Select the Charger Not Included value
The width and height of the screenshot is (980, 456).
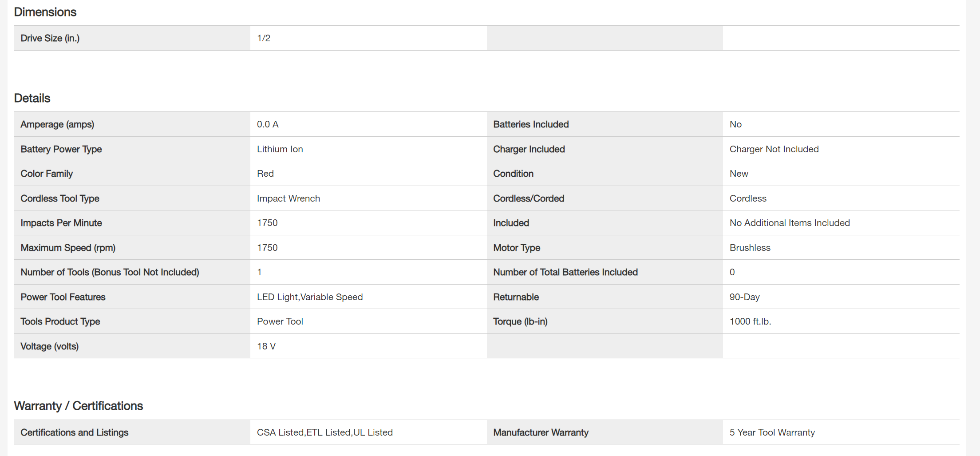(x=774, y=149)
